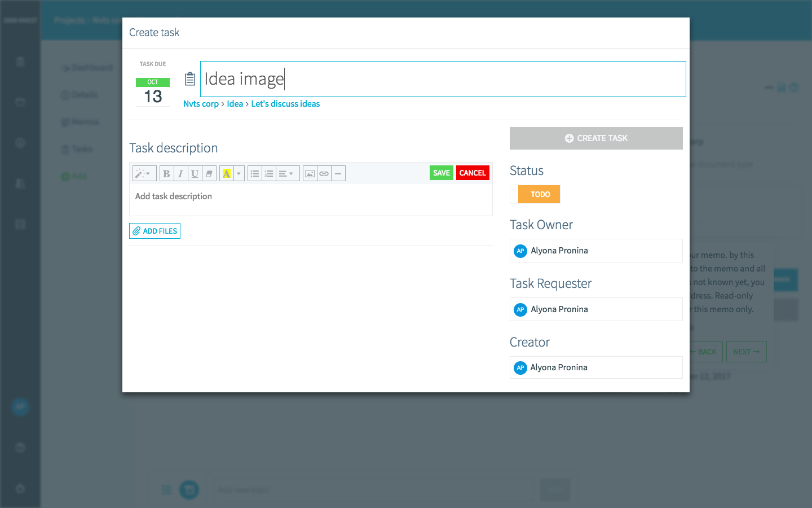
Task: Click the eraser remove-formatting icon
Action: 209,173
